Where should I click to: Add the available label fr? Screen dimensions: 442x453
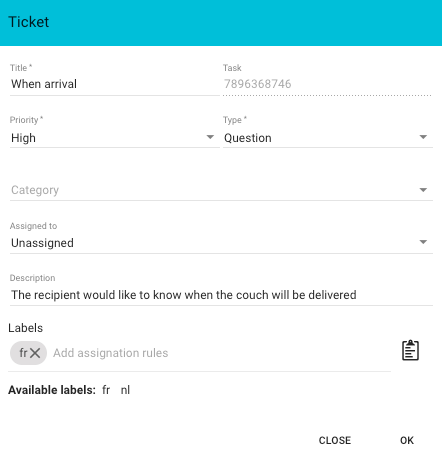(x=106, y=390)
